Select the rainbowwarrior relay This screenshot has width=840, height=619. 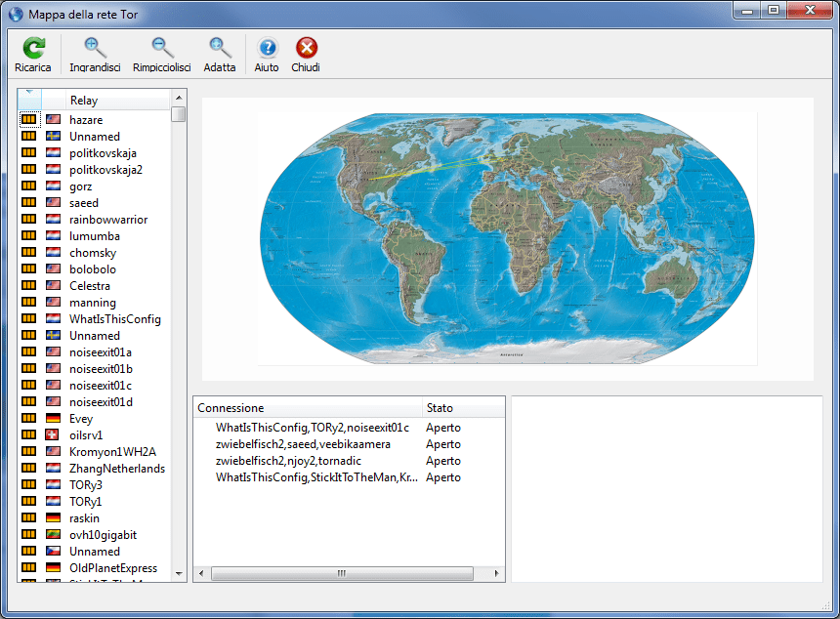point(108,220)
